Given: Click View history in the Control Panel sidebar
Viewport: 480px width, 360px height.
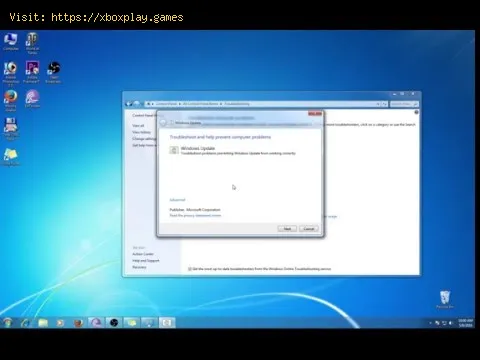Looking at the screenshot, I should pyautogui.click(x=142, y=132).
